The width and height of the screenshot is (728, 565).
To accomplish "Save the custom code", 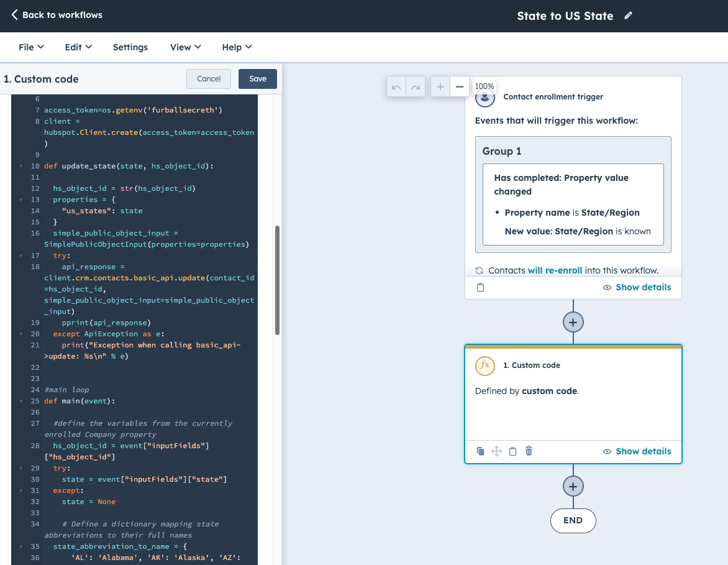I will 258,79.
